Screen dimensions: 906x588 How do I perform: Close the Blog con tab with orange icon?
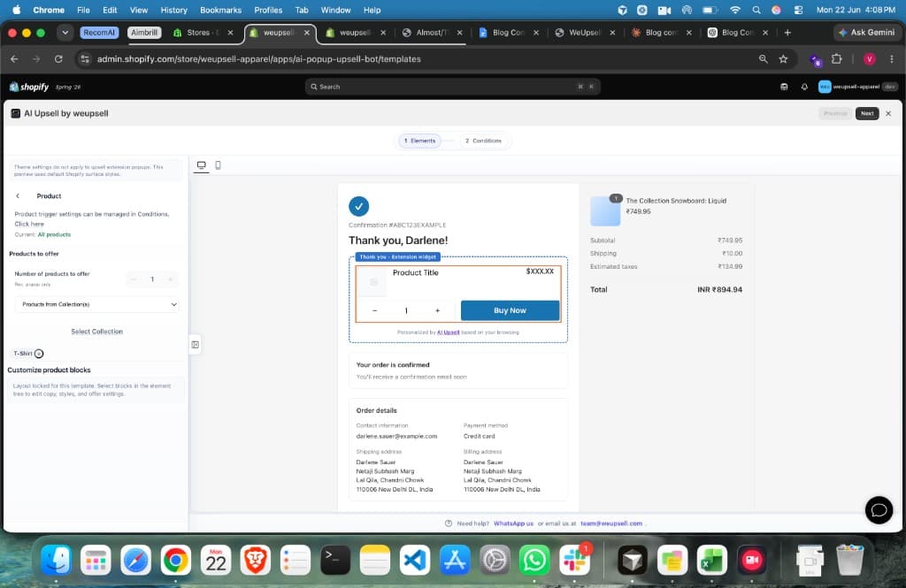click(688, 33)
